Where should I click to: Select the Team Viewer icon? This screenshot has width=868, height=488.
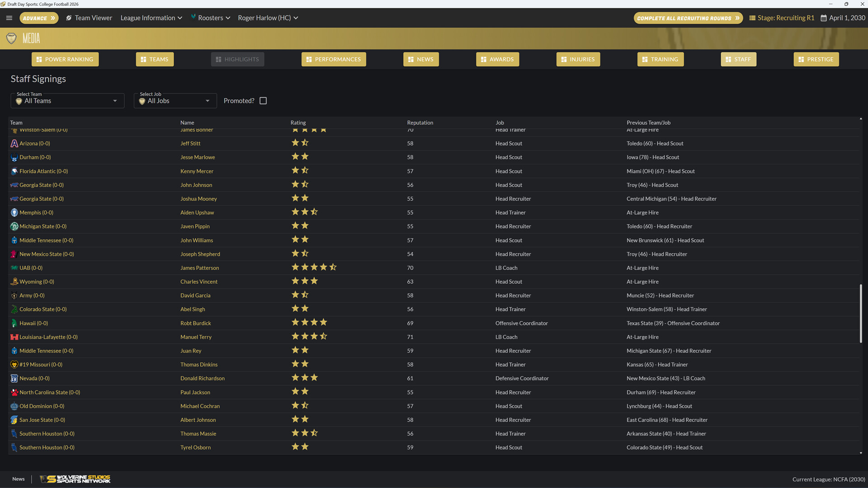69,18
